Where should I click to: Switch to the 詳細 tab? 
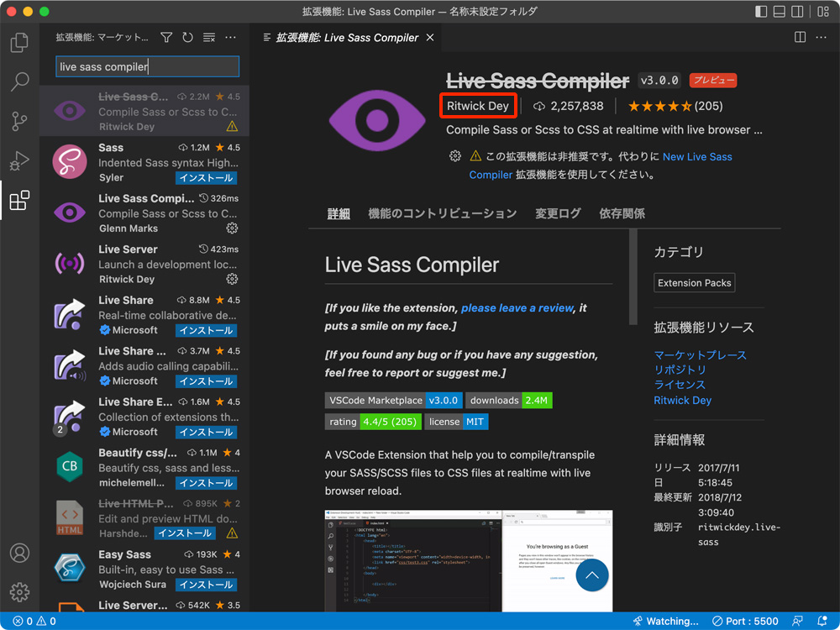(339, 213)
